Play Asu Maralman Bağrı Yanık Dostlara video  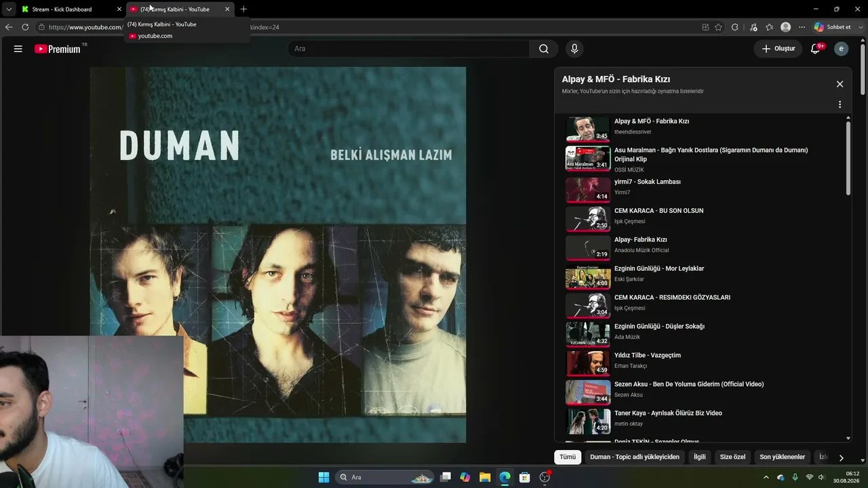click(x=588, y=158)
